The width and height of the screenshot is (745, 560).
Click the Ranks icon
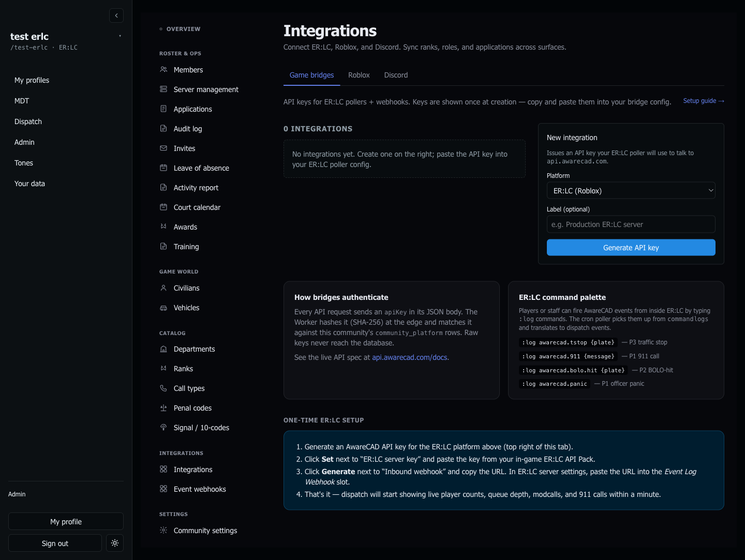click(x=163, y=368)
